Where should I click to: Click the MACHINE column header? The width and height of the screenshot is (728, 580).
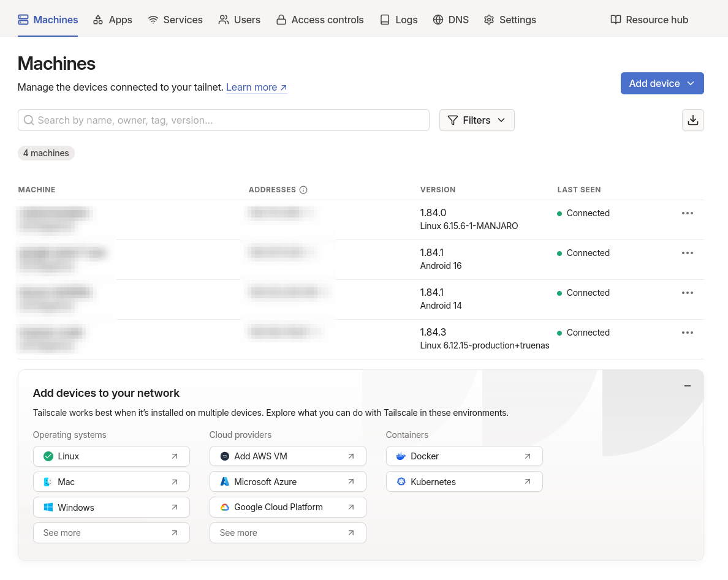(37, 190)
